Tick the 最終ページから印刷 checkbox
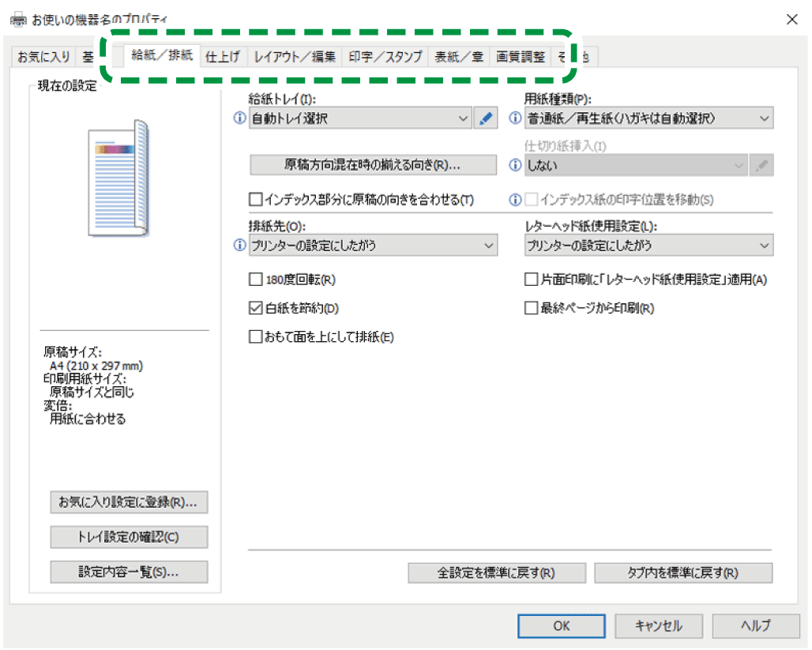The width and height of the screenshot is (812, 650). click(x=531, y=308)
